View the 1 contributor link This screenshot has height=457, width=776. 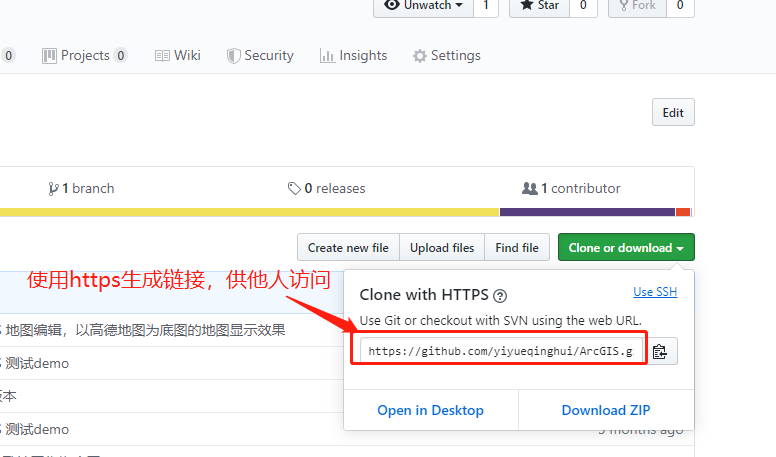571,189
